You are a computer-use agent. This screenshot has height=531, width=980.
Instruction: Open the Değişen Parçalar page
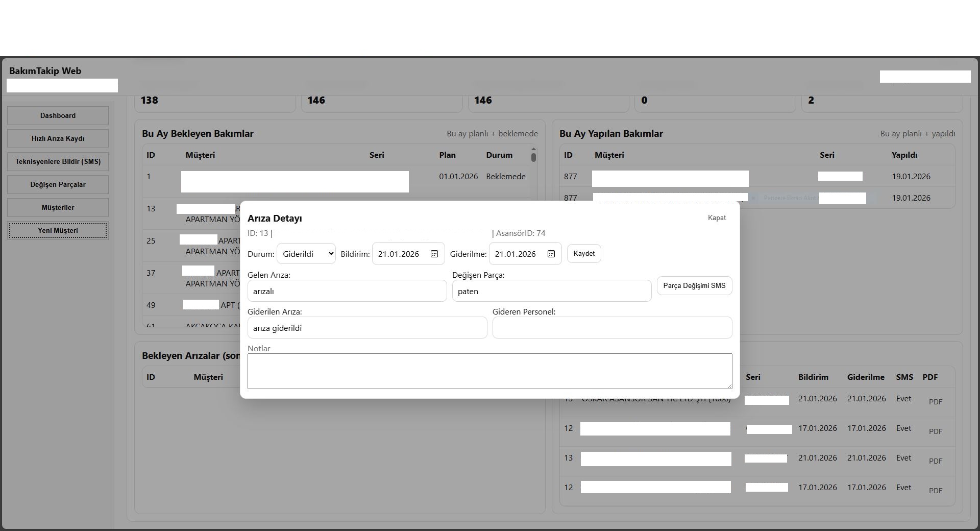pyautogui.click(x=58, y=185)
